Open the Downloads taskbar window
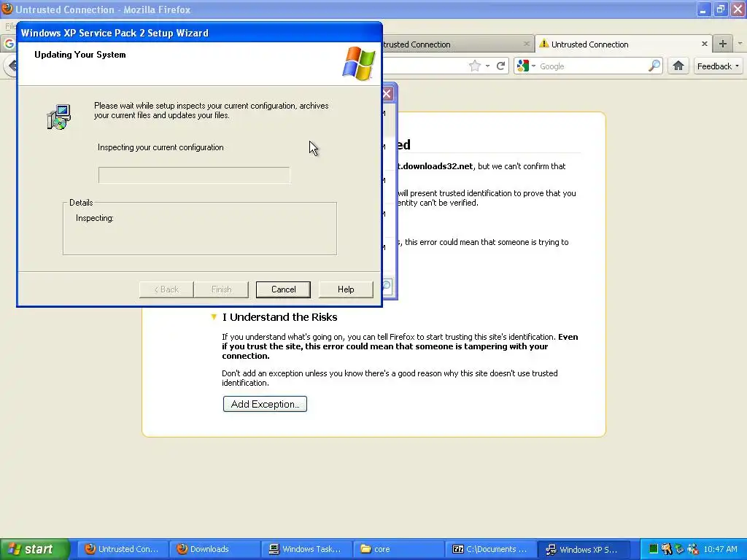The height and width of the screenshot is (560, 747). point(214,549)
